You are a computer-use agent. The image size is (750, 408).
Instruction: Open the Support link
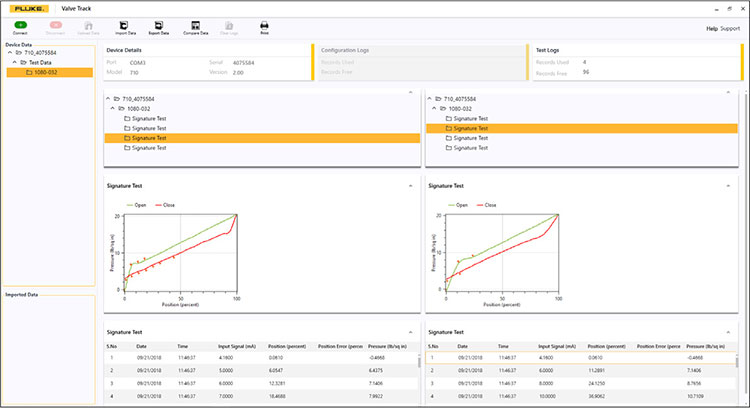tap(730, 28)
